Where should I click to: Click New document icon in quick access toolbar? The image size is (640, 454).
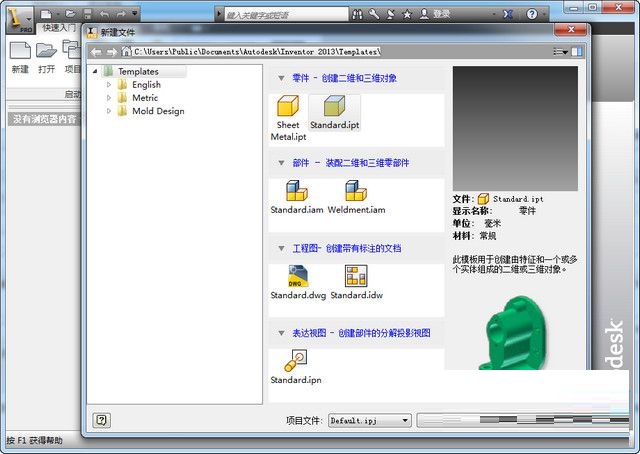tap(46, 15)
